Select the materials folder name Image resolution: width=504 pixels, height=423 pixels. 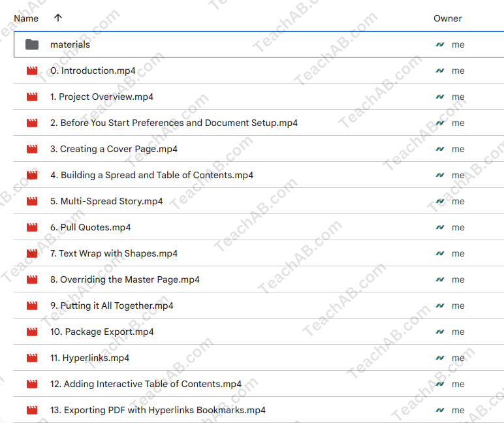tap(70, 44)
